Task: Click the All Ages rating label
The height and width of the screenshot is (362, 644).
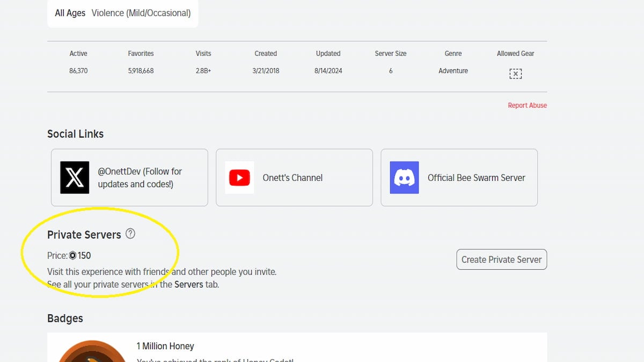Action: coord(70,13)
